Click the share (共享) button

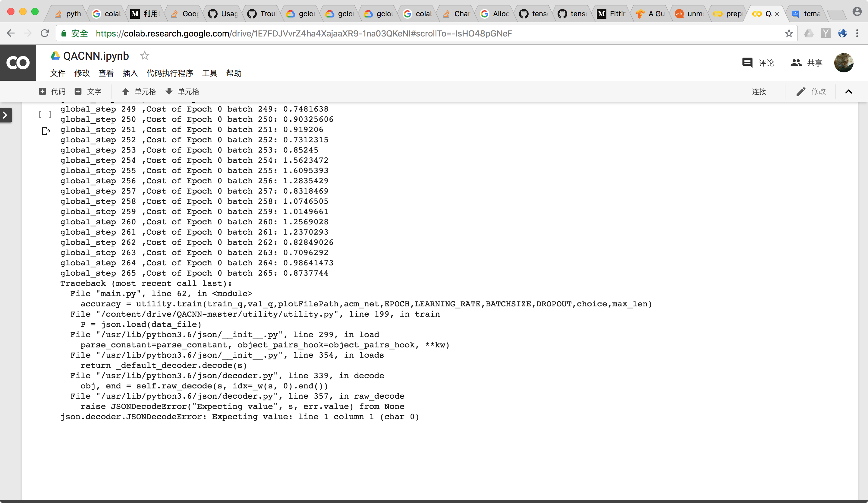[x=806, y=63]
